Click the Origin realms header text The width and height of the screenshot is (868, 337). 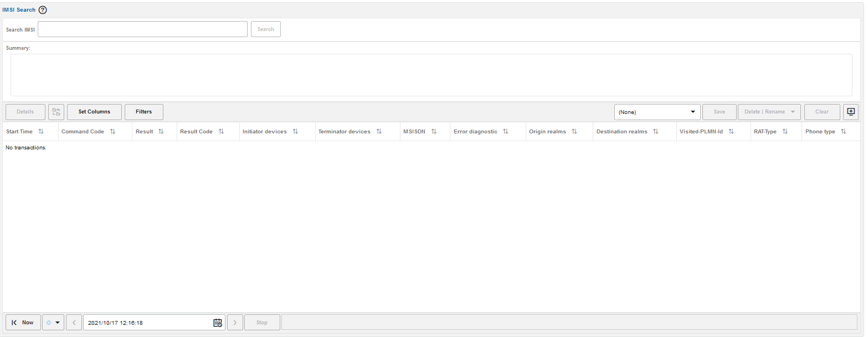pyautogui.click(x=547, y=132)
